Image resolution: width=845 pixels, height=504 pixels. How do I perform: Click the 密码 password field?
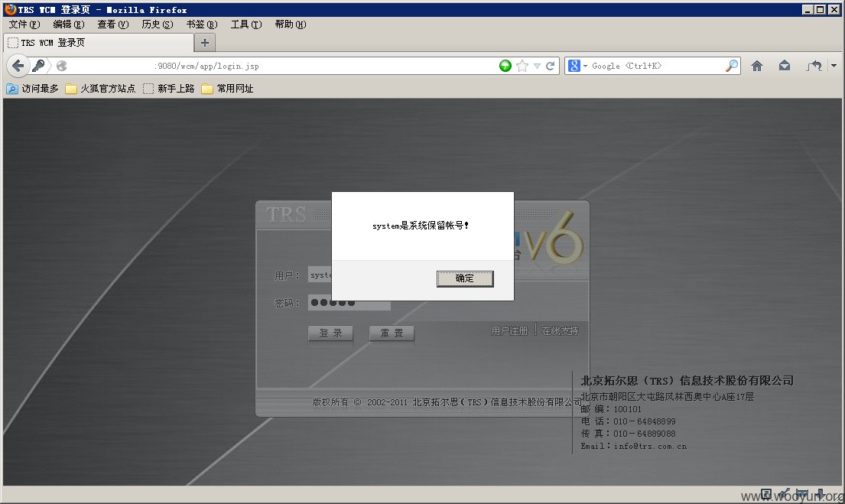349,302
